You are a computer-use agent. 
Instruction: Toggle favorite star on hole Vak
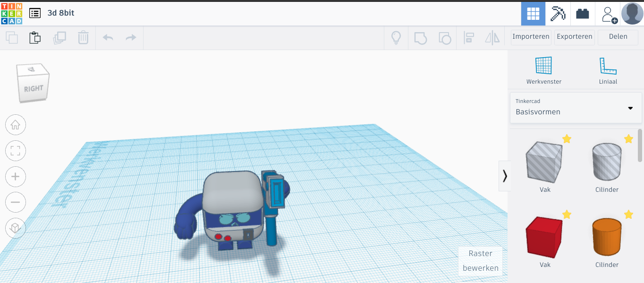click(567, 138)
